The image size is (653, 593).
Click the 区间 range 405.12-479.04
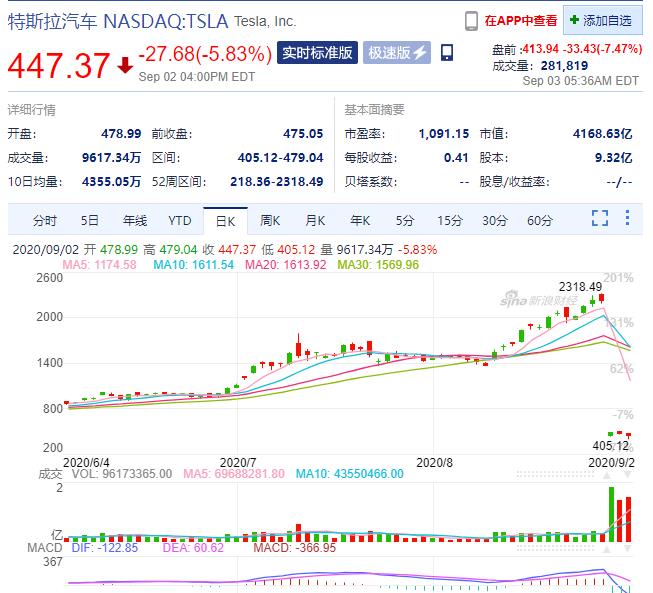(281, 158)
